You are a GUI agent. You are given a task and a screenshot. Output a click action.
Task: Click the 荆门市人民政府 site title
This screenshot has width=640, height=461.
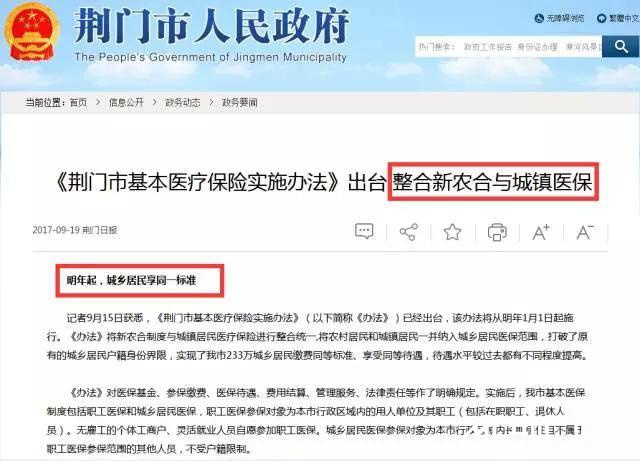click(x=211, y=26)
